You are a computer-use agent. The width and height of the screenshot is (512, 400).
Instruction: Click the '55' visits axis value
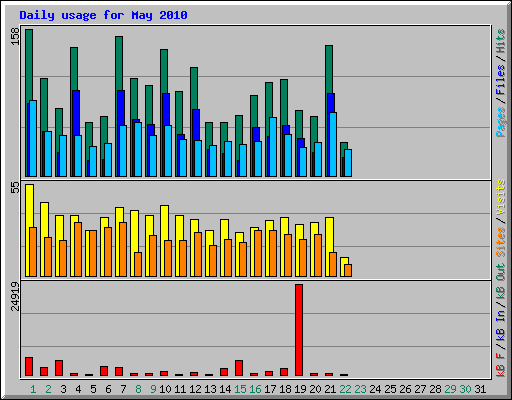point(15,188)
